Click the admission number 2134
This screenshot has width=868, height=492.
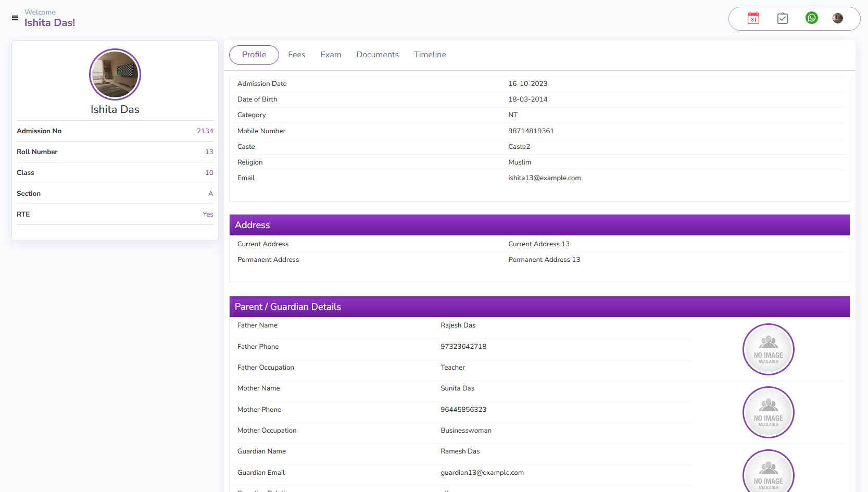(205, 131)
